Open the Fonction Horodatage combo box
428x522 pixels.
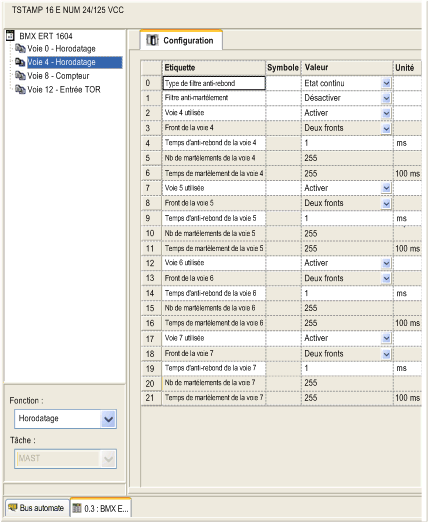(65, 419)
